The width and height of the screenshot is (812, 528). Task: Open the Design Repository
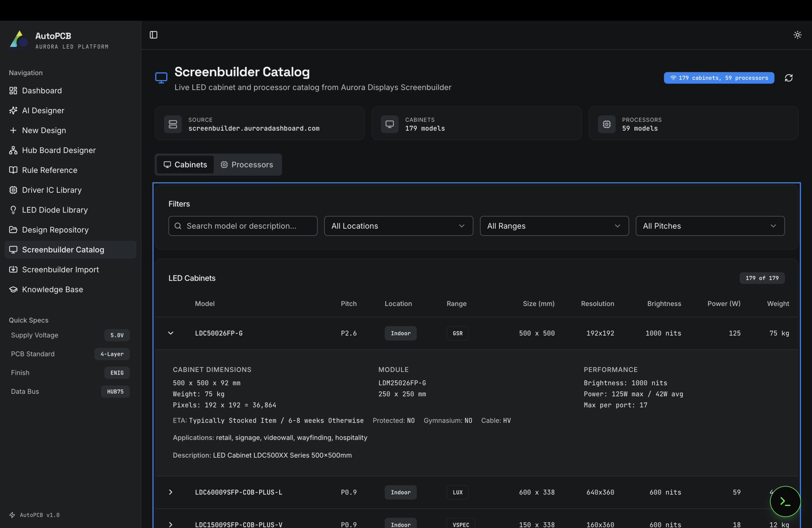55,230
